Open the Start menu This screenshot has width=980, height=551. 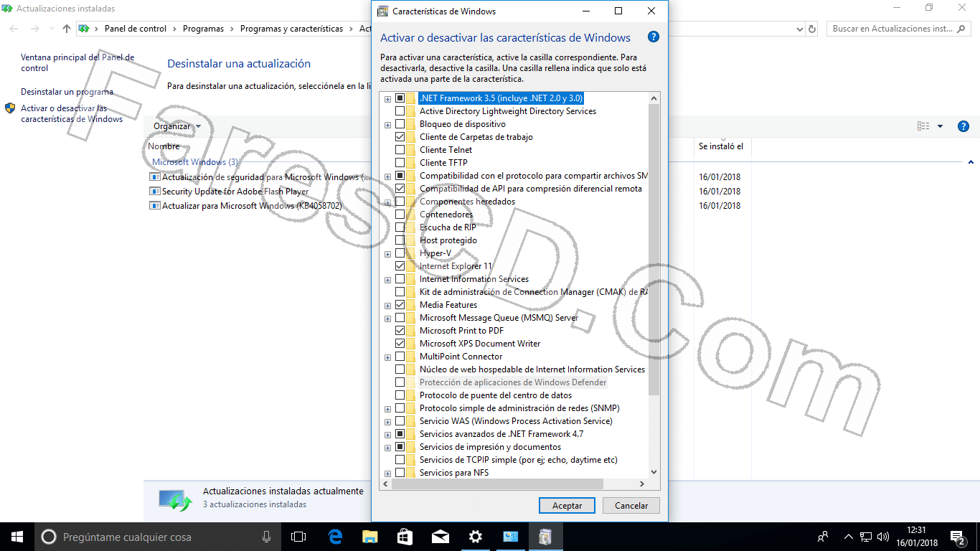click(x=17, y=537)
